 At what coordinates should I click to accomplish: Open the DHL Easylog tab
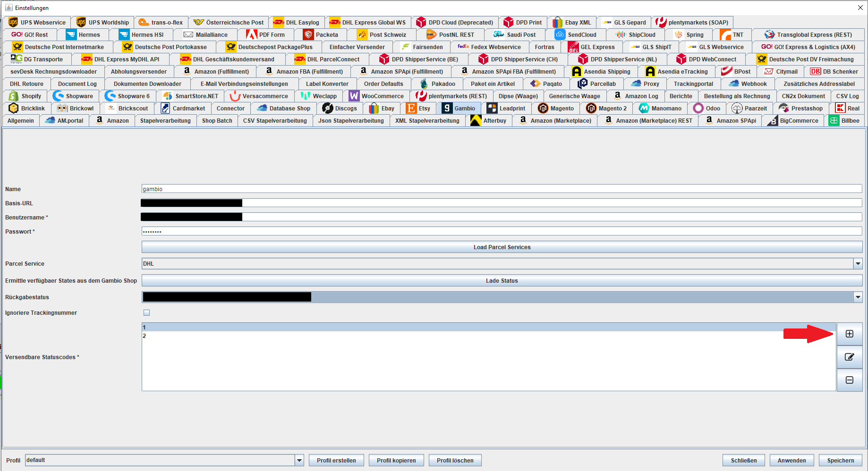297,22
